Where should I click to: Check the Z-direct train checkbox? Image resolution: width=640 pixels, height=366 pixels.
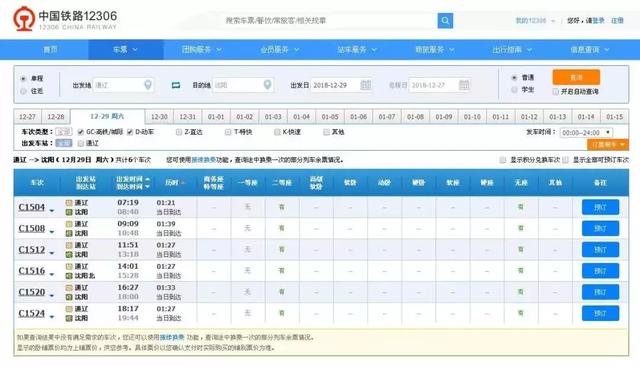click(x=179, y=132)
